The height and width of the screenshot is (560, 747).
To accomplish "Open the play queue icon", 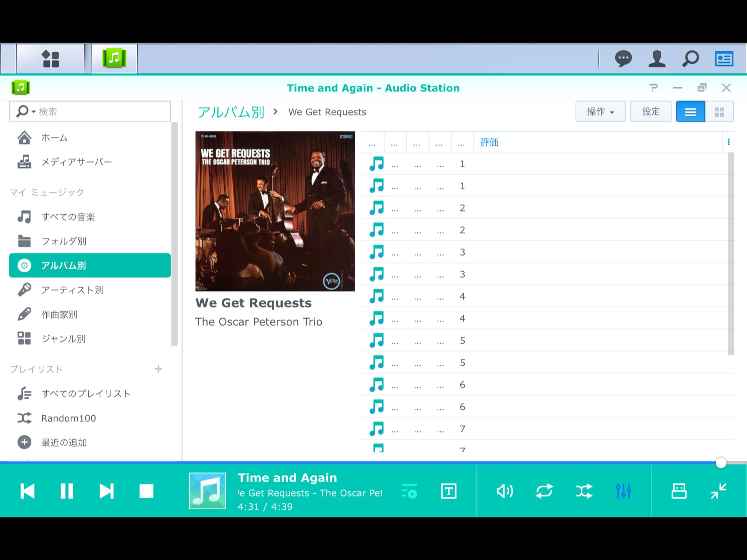I will 409,491.
